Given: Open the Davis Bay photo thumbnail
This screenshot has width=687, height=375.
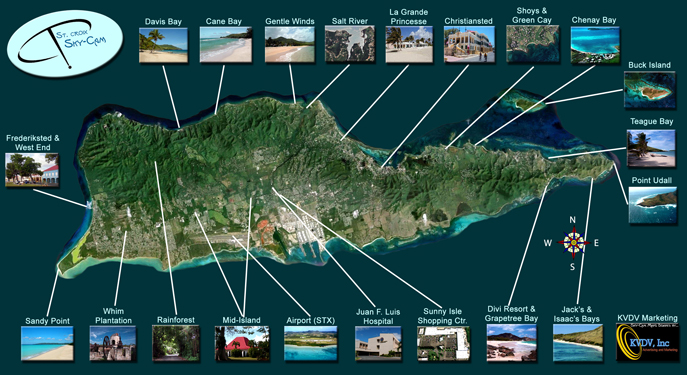Looking at the screenshot, I should (x=163, y=45).
